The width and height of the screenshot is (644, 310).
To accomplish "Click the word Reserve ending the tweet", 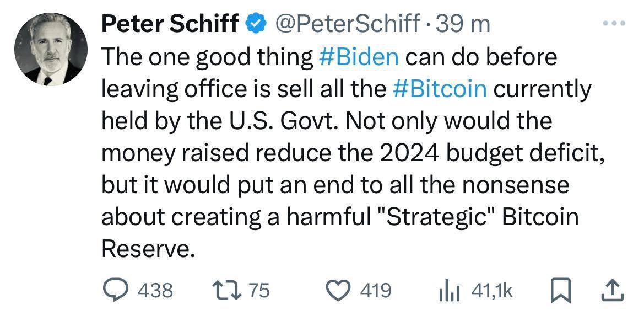I will pos(148,249).
